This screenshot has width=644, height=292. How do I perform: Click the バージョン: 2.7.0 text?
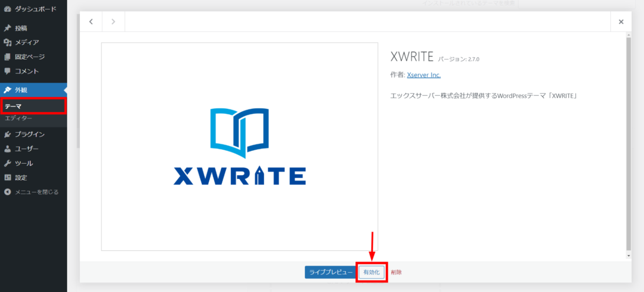pos(459,59)
